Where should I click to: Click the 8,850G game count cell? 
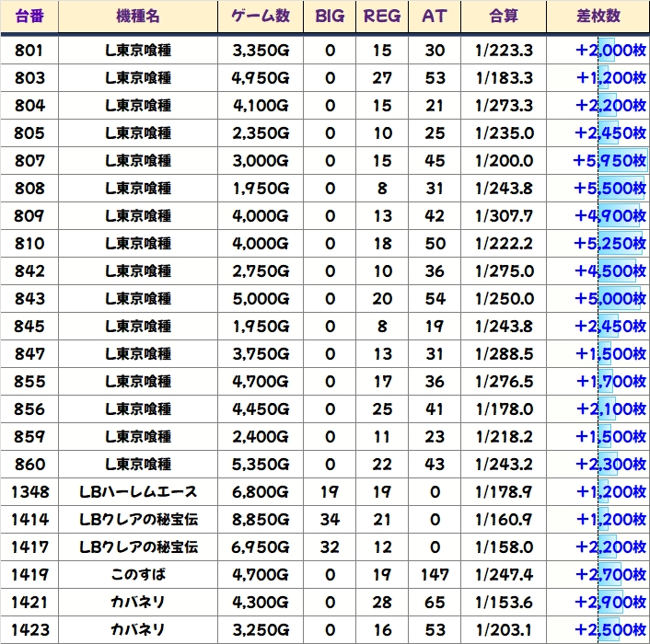[x=261, y=519]
